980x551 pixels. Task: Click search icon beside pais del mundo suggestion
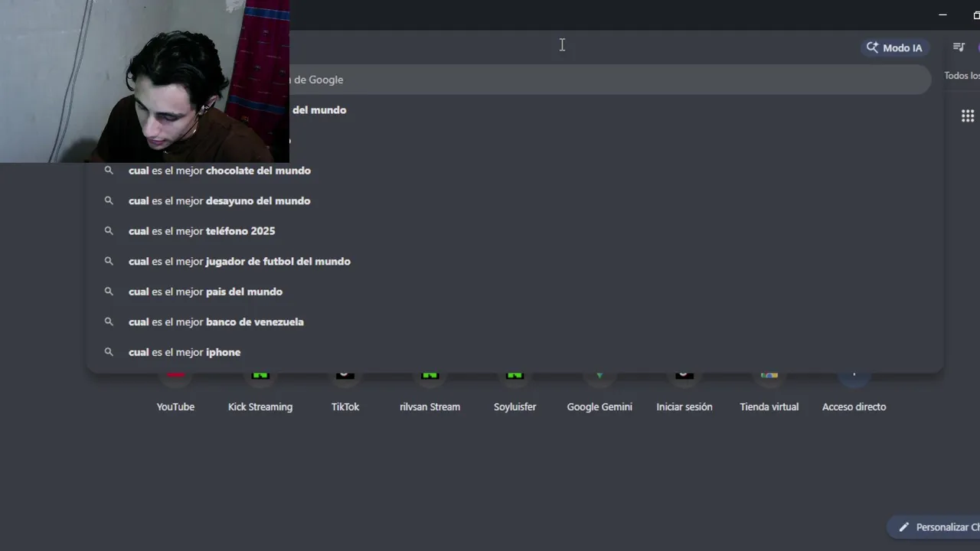[109, 292]
